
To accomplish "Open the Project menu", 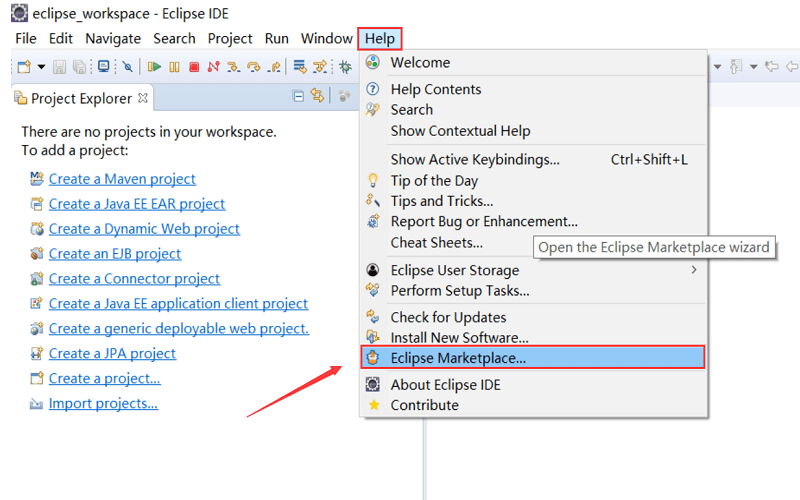I will [x=230, y=38].
